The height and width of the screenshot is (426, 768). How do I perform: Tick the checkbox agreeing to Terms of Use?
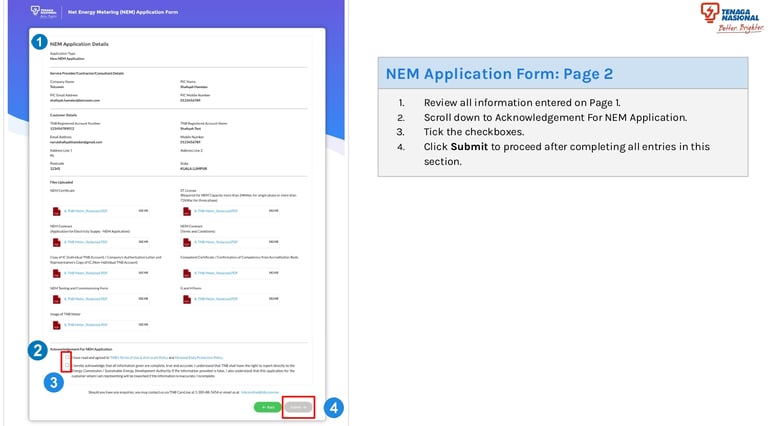pos(67,357)
